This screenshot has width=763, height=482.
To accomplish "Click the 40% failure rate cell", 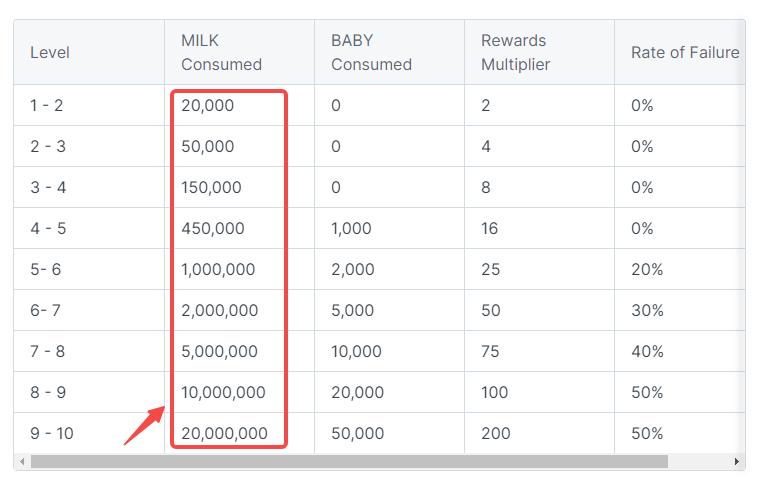I will (647, 351).
